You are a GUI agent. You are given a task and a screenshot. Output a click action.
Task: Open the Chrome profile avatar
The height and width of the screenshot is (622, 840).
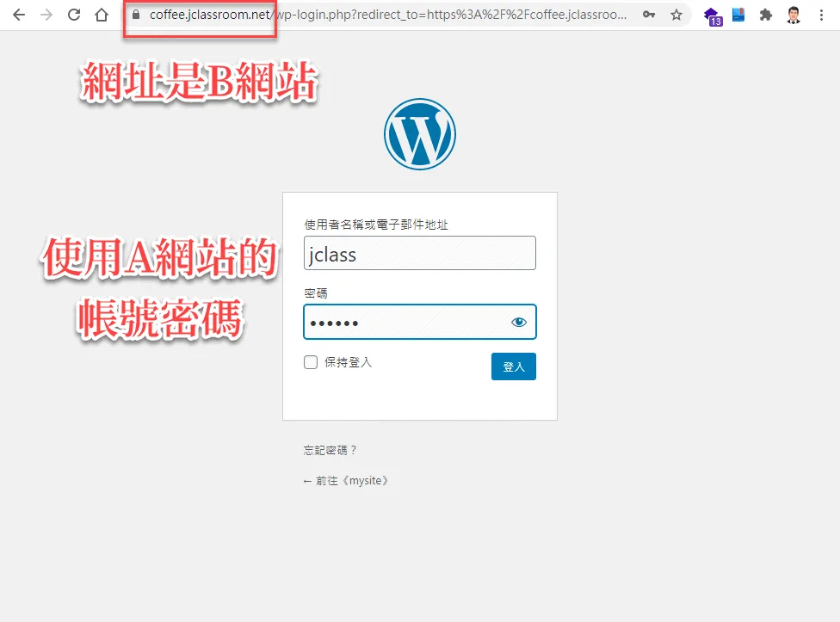[794, 15]
